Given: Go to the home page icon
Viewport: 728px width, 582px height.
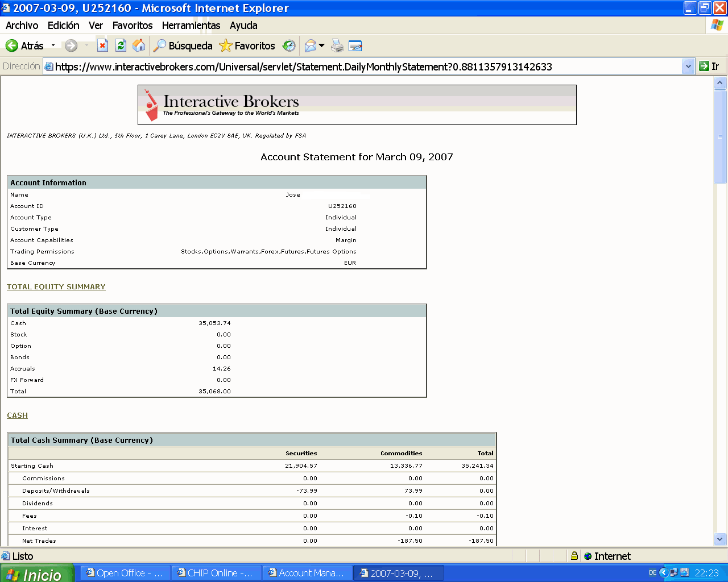Looking at the screenshot, I should pyautogui.click(x=139, y=45).
